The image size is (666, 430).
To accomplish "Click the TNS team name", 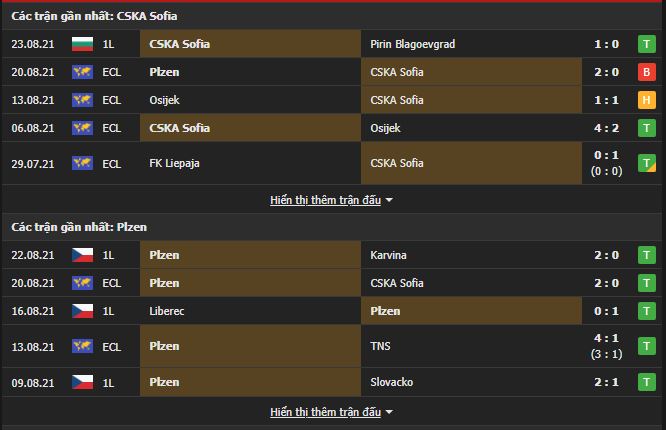I will click(381, 346).
